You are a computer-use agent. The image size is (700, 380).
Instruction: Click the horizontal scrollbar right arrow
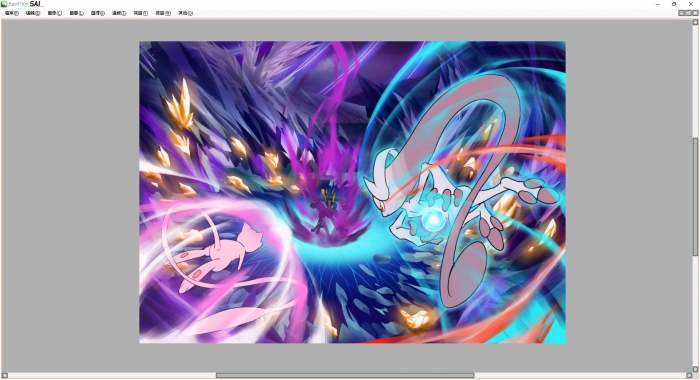click(689, 376)
